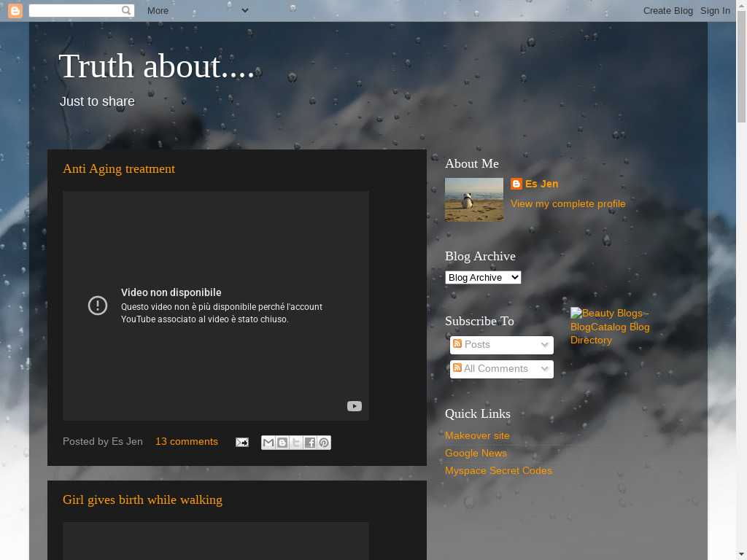747x560 pixels.
Task: Click inside the navbar search field
Action: tap(74, 10)
